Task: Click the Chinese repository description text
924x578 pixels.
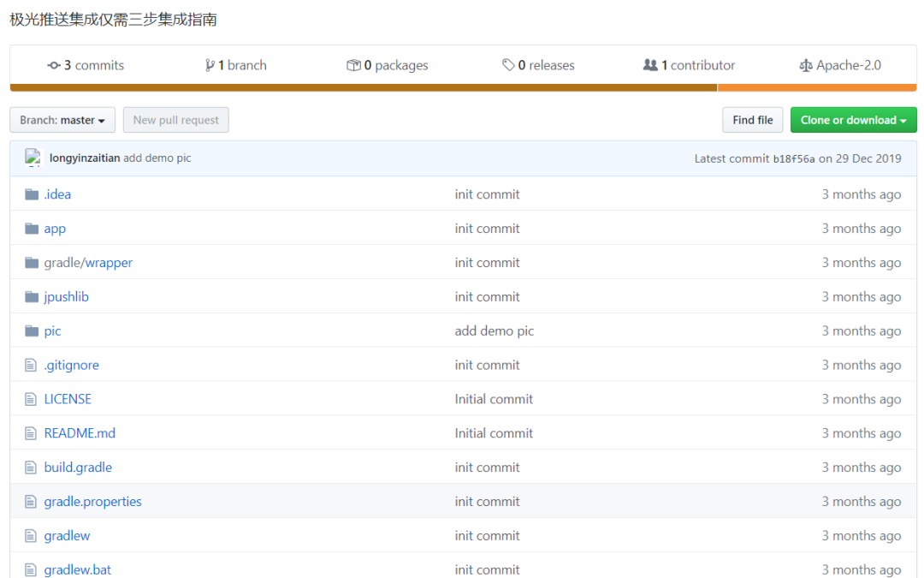Action: pos(113,20)
